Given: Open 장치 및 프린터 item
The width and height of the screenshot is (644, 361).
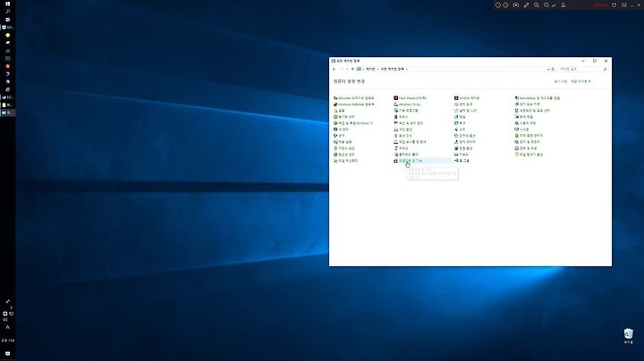Looking at the screenshot, I should (527, 142).
